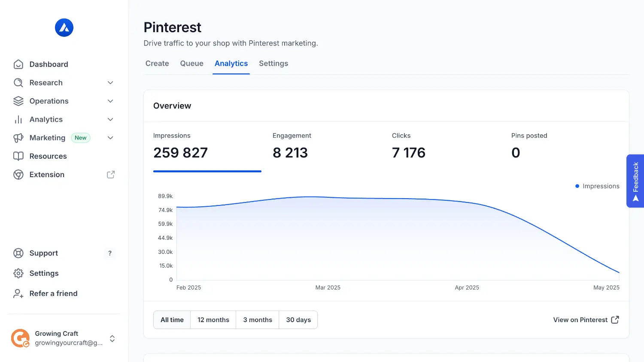Click the Extension external link icon

pyautogui.click(x=111, y=175)
